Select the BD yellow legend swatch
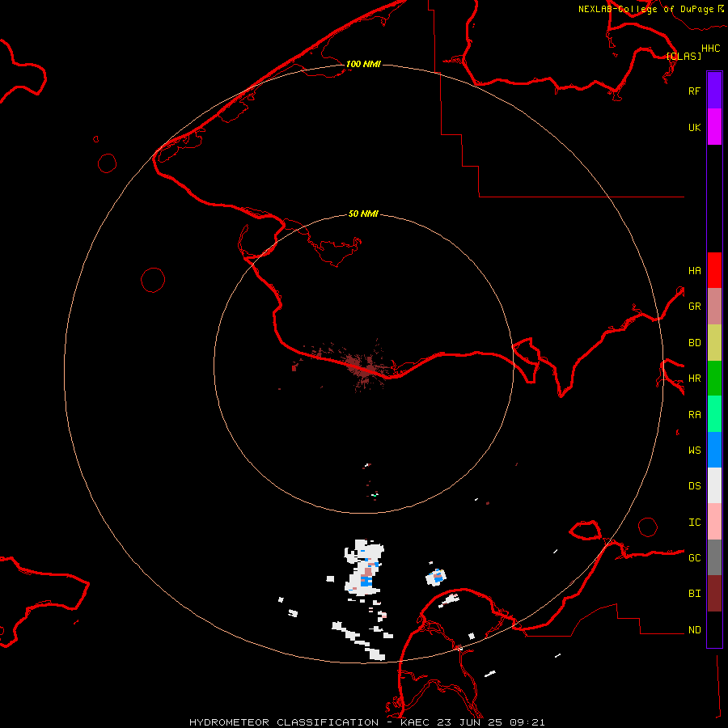 click(714, 343)
